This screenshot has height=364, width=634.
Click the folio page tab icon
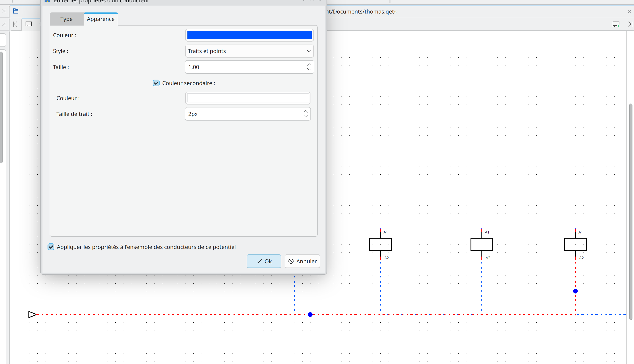29,24
